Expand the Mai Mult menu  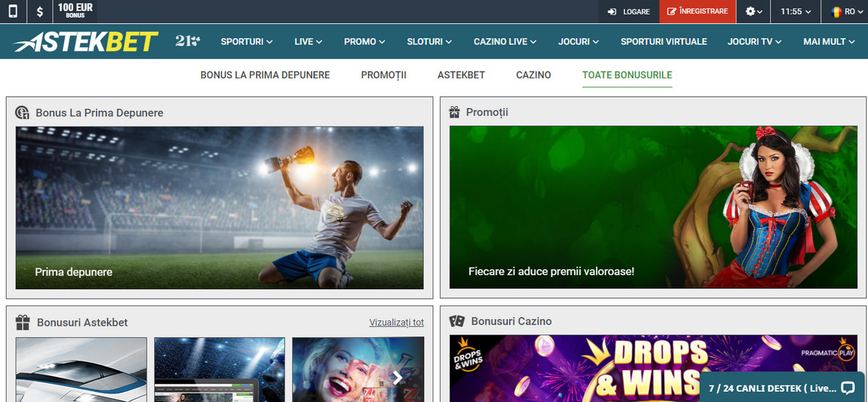pos(829,42)
